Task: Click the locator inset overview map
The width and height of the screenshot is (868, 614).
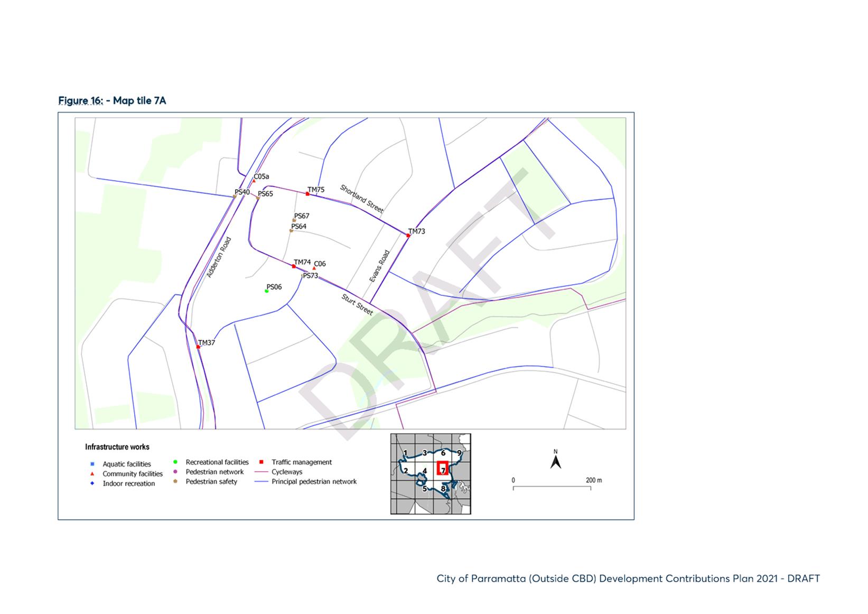Action: tap(431, 474)
